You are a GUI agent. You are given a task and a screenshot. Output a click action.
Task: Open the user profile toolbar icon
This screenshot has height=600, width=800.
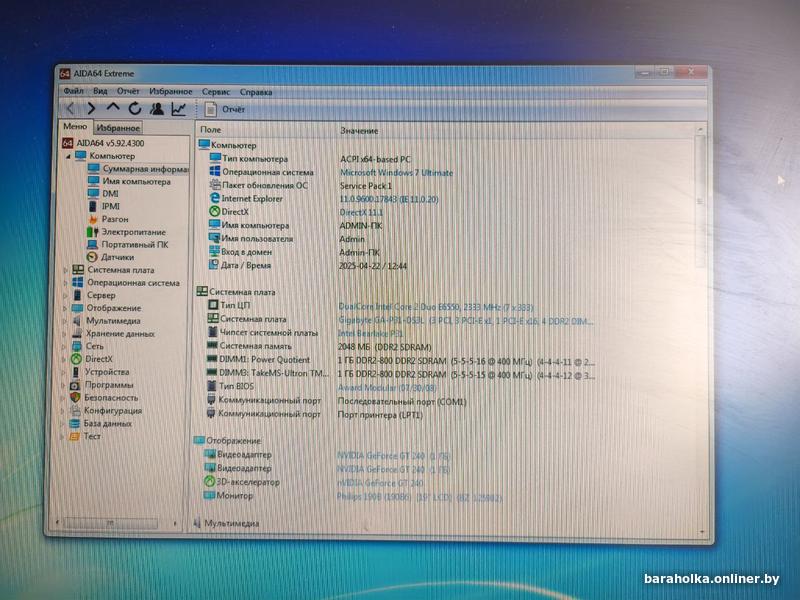click(x=157, y=108)
